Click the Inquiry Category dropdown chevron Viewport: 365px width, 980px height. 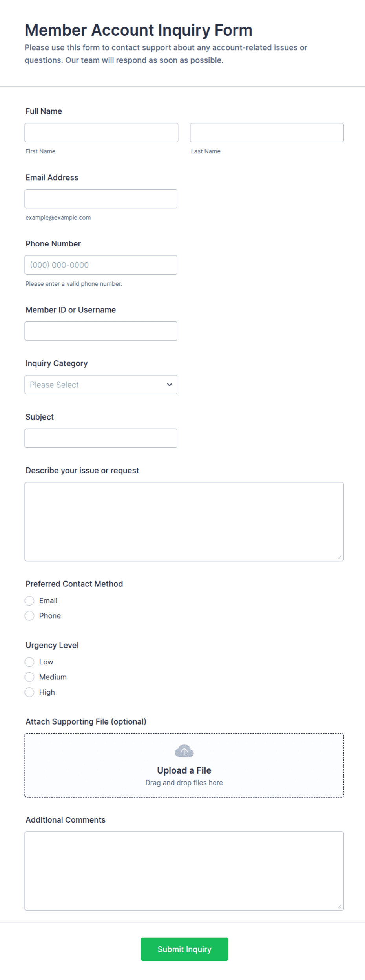170,385
